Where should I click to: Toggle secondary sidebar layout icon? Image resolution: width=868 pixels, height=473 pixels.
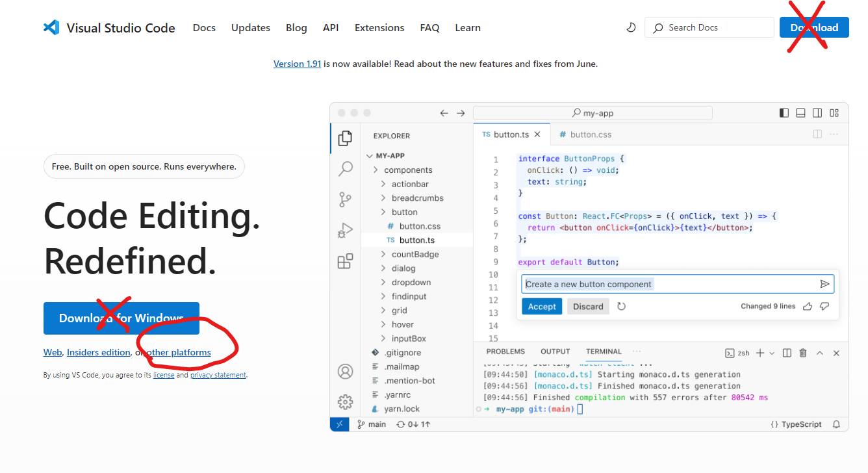(817, 113)
